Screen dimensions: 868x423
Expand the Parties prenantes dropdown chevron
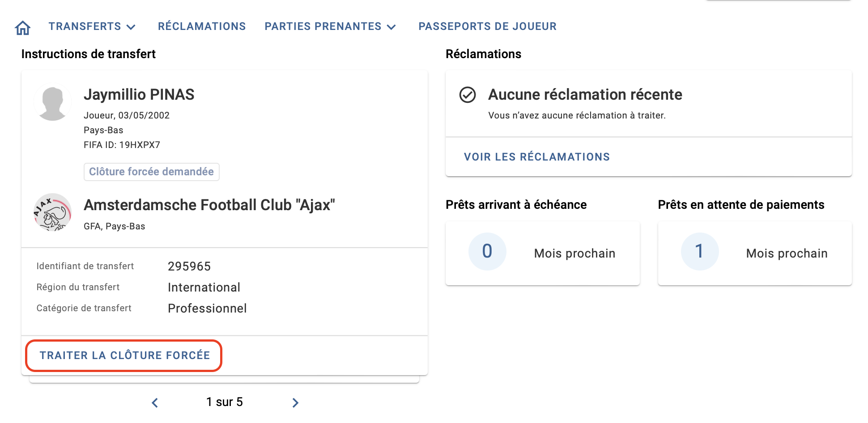[x=391, y=27]
